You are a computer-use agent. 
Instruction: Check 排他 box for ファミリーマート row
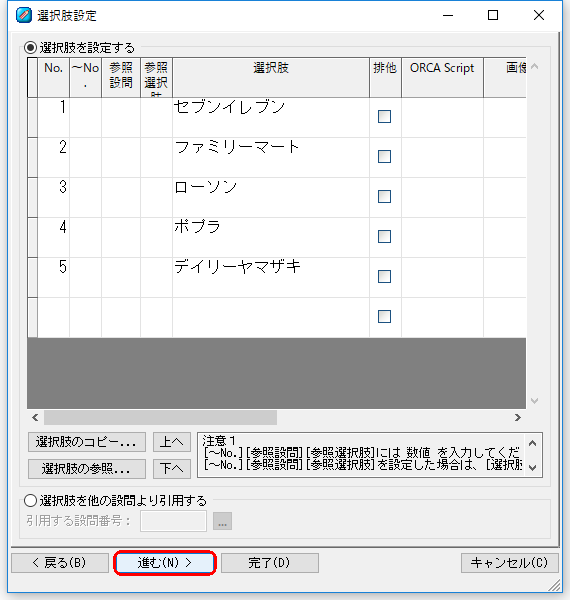coord(384,157)
